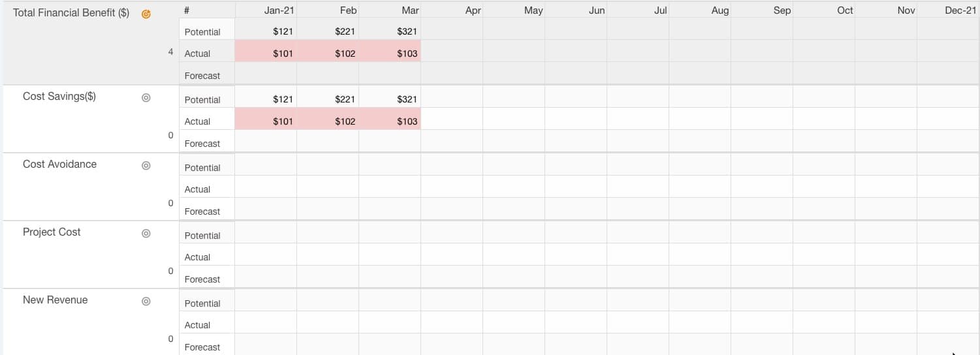980x355 pixels.
Task: Click the Cost Savings Actual $101 cell
Action: 266,121
